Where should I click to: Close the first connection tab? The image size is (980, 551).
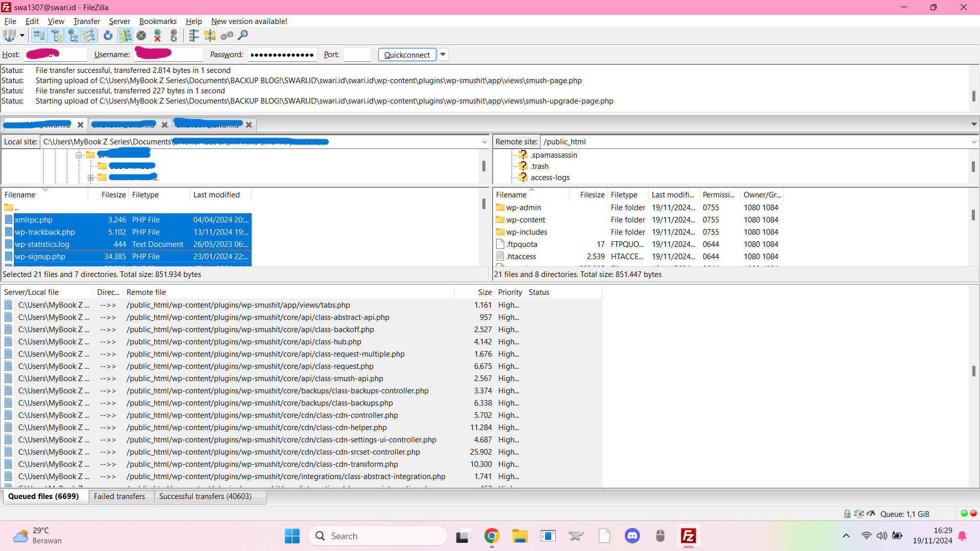click(80, 125)
